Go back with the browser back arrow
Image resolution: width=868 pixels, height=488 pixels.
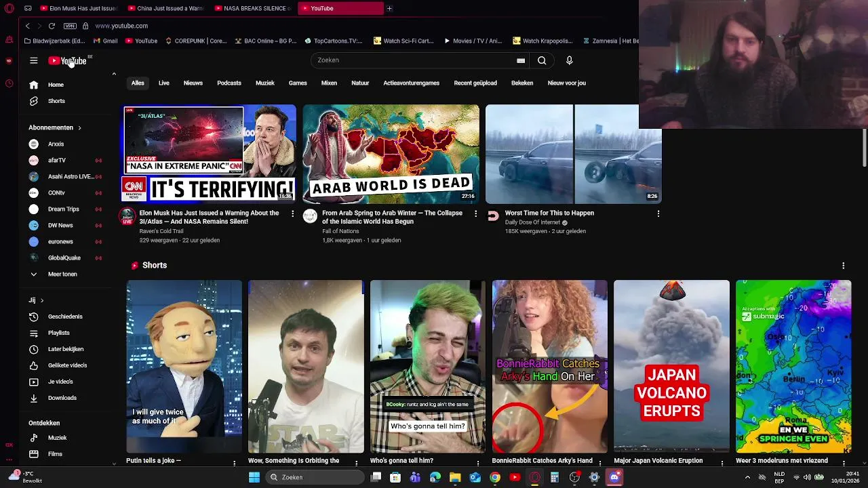tap(27, 26)
